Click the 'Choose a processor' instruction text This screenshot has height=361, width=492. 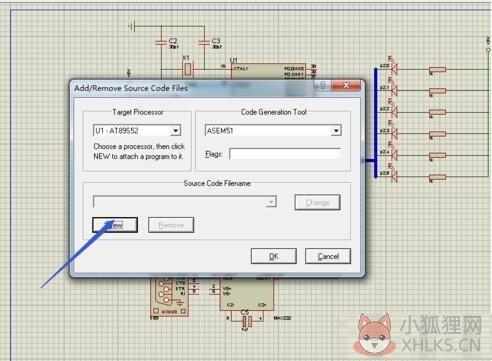pos(139,151)
